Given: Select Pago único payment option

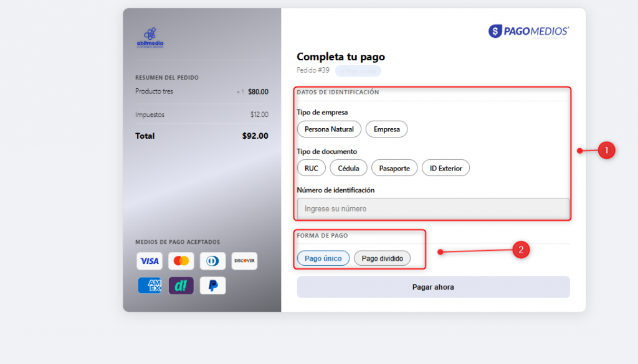Looking at the screenshot, I should [x=323, y=258].
